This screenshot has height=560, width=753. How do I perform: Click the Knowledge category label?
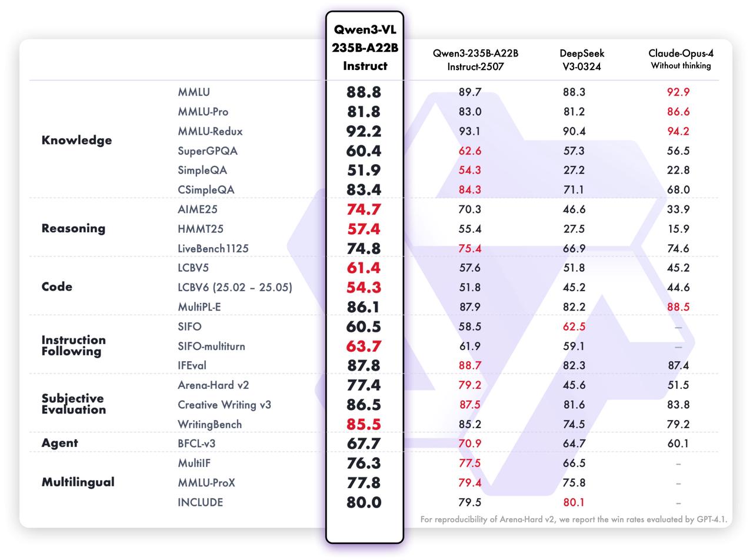[x=76, y=141]
